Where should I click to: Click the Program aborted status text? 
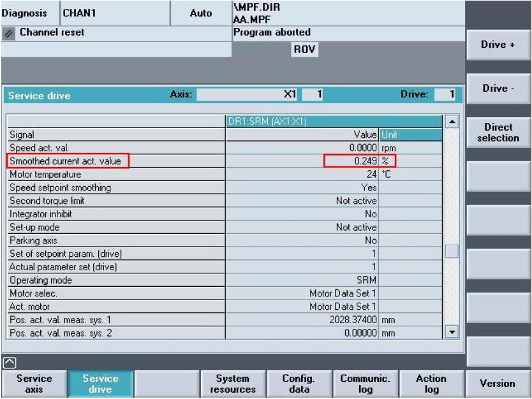coord(272,33)
